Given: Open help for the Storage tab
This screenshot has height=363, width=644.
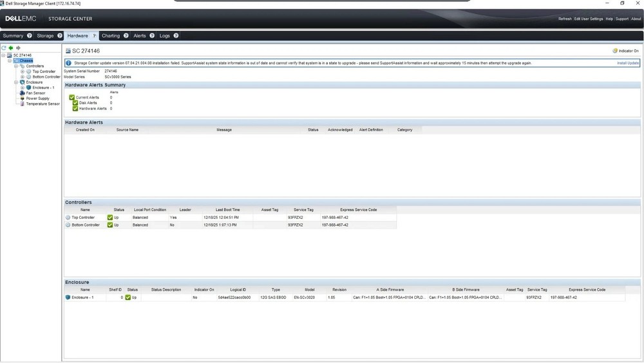Looking at the screenshot, I should 60,36.
